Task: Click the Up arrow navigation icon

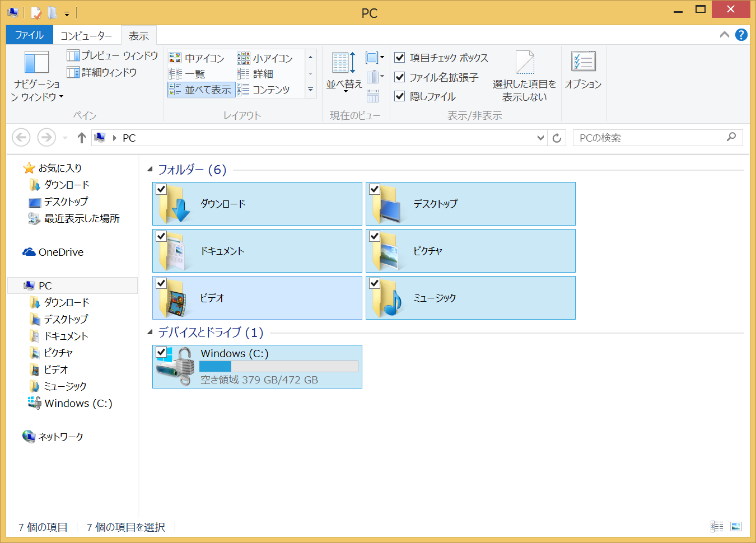Action: (x=82, y=138)
